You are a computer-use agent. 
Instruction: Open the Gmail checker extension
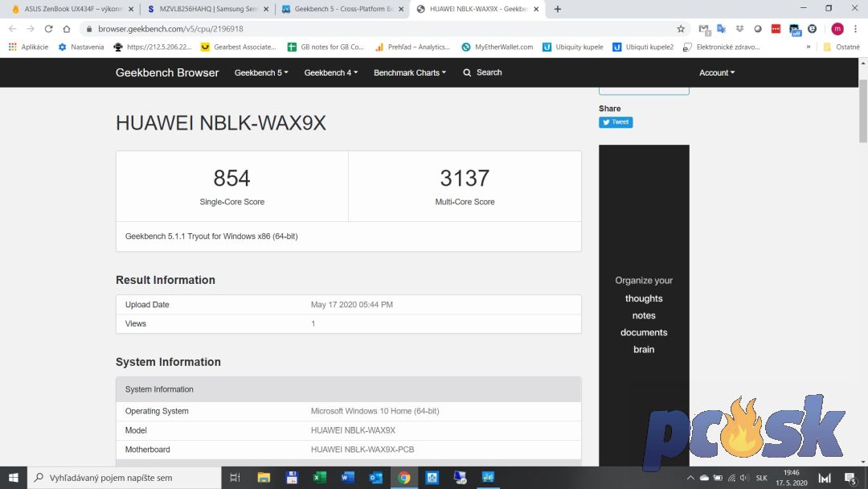tap(704, 29)
